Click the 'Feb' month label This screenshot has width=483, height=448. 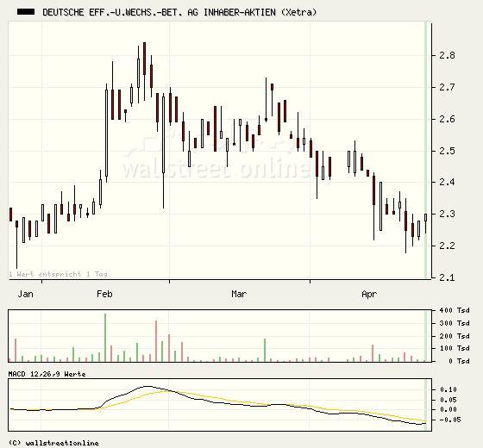coord(104,294)
